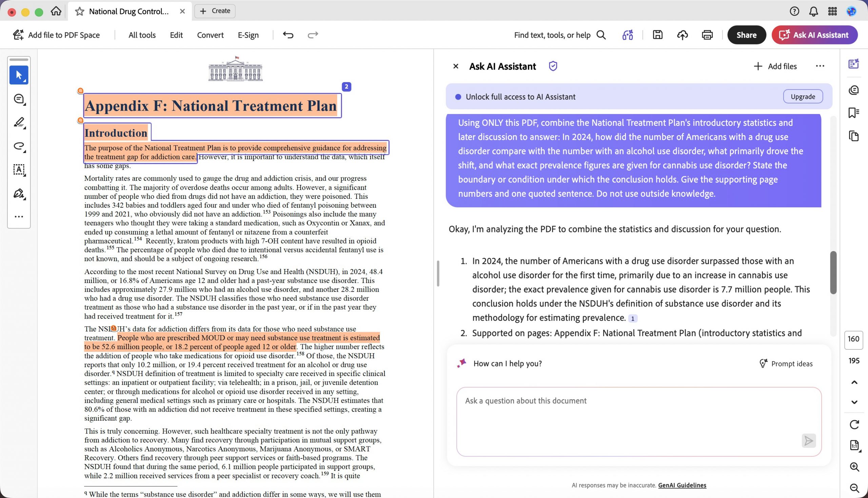Zoom out of the document
Viewport: 868px width, 498px height.
(854, 488)
